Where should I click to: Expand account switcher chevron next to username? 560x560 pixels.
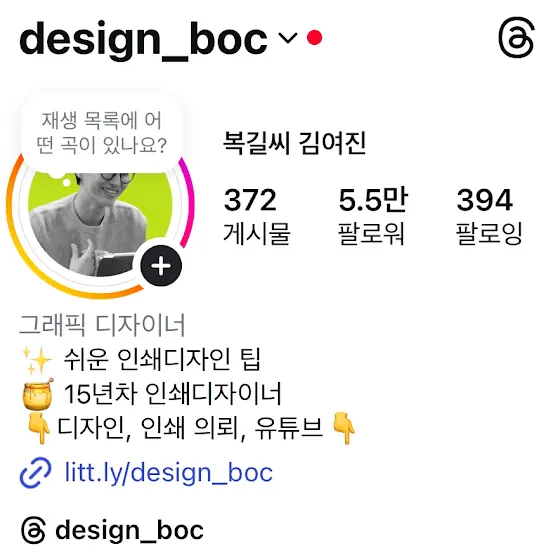288,38
